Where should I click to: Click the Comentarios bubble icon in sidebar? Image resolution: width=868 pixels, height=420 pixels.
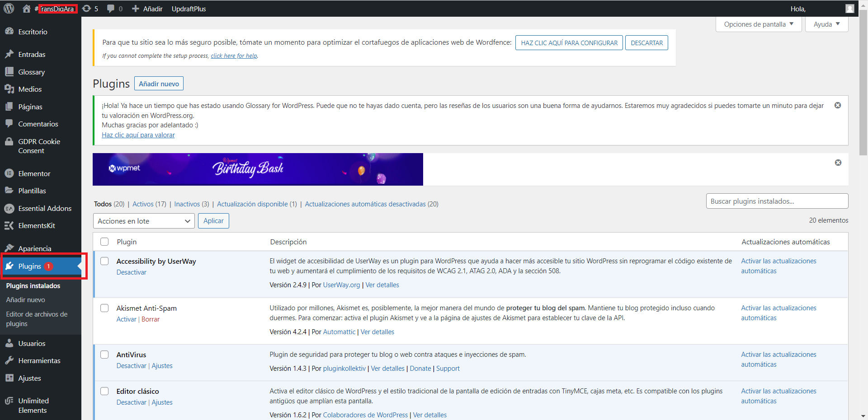[x=9, y=123]
